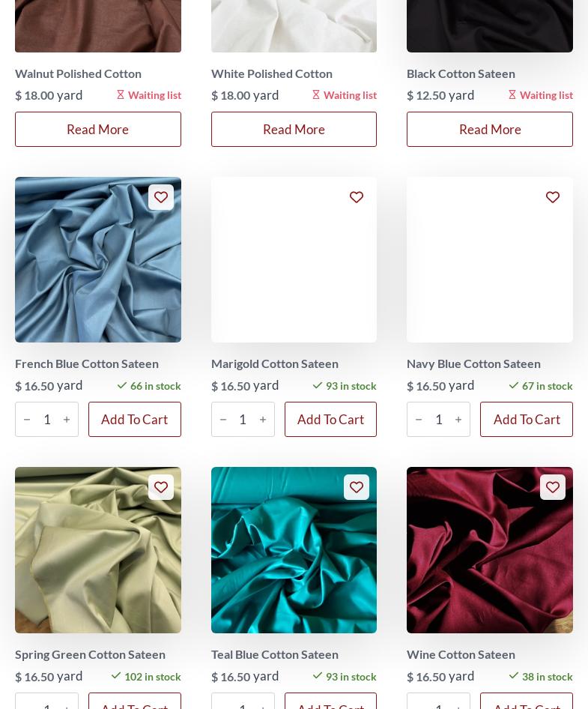
Task: Read more about Black Cotton Sateen
Action: click(x=490, y=130)
